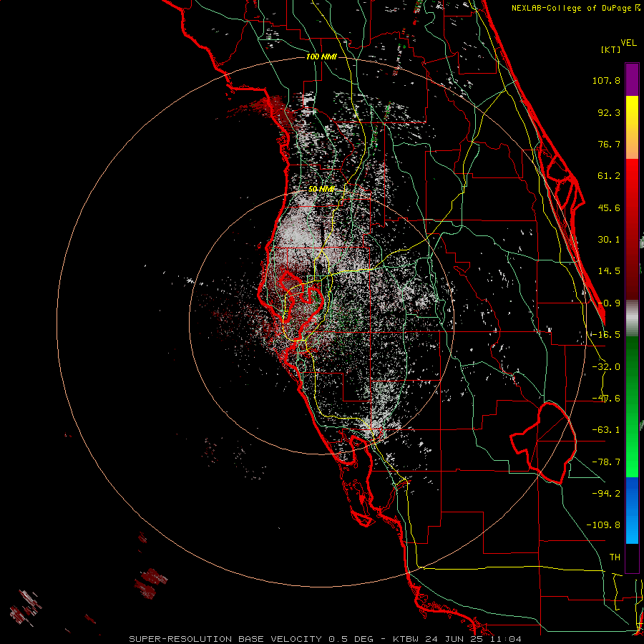Click the -63.1 velocity scale value
This screenshot has height=644, width=644.
click(606, 430)
